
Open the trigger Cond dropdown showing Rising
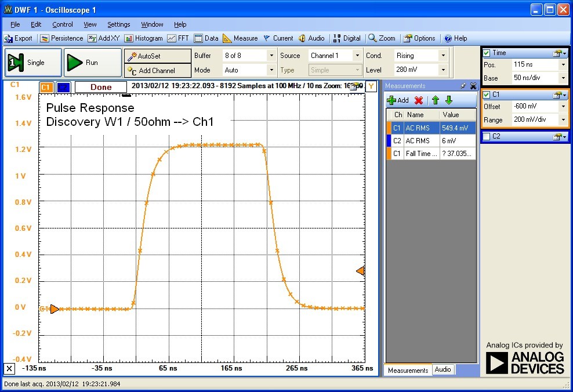[x=443, y=55]
